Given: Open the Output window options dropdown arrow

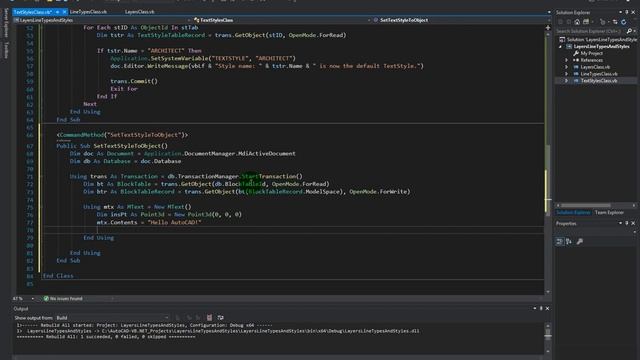Looking at the screenshot, I should pyautogui.click(x=535, y=309).
